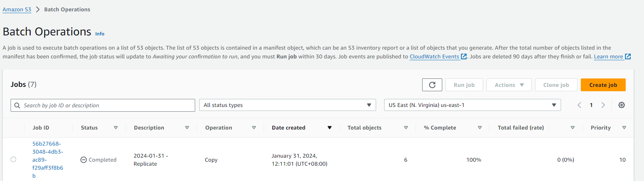This screenshot has height=181, width=644.
Task: Open the All status types dropdown
Action: pyautogui.click(x=287, y=105)
